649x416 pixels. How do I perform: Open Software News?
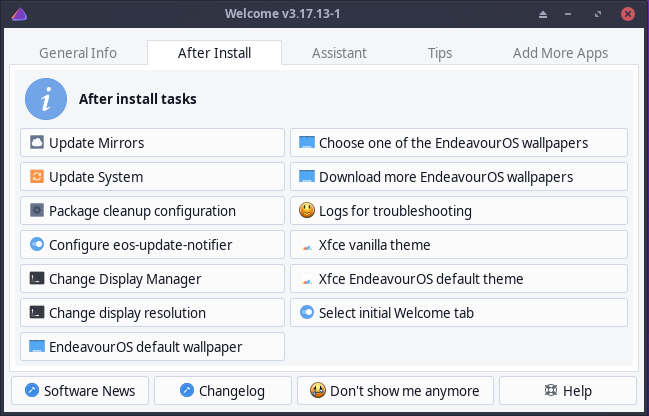point(80,390)
